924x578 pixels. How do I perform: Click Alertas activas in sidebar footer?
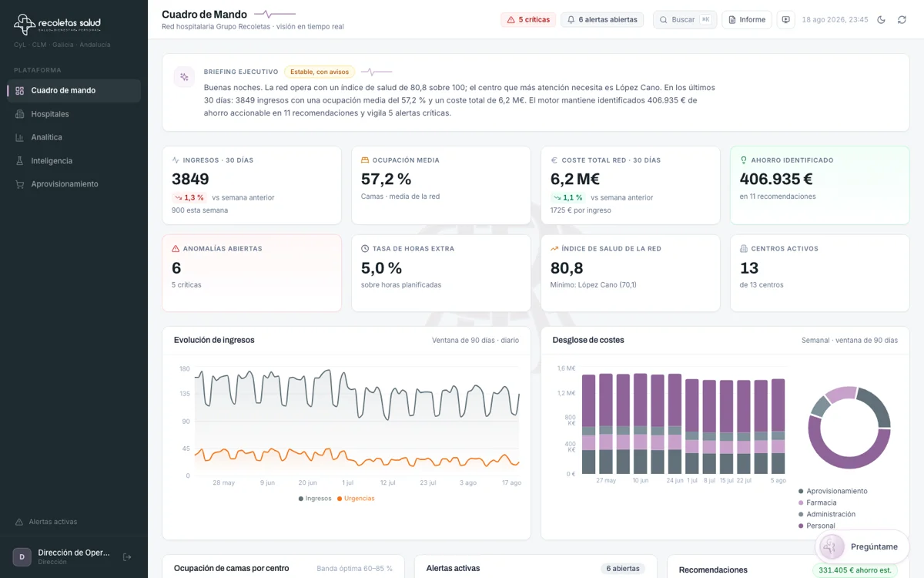46,522
